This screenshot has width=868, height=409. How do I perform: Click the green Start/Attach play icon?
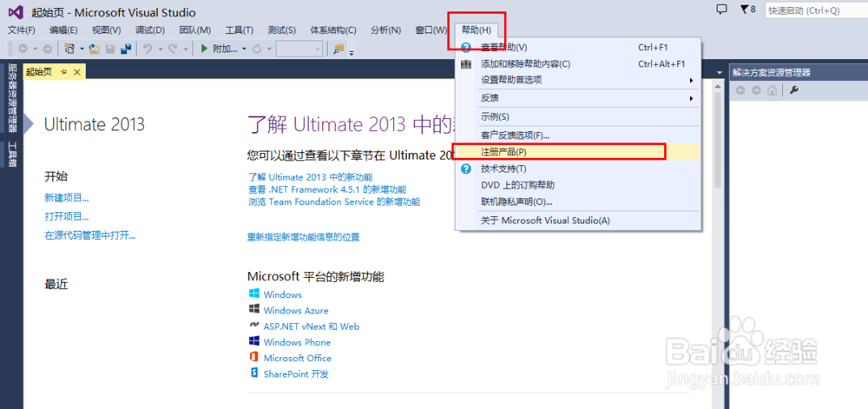tap(204, 49)
